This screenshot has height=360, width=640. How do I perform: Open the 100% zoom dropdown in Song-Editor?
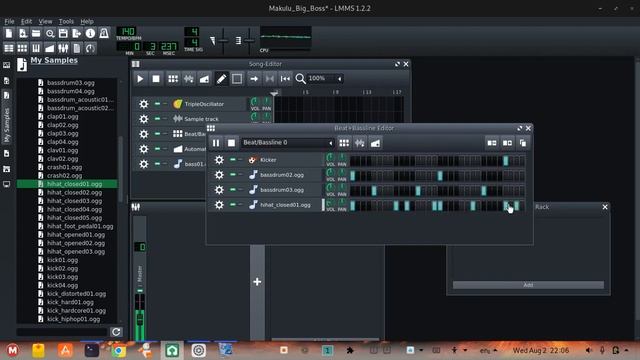(x=325, y=78)
